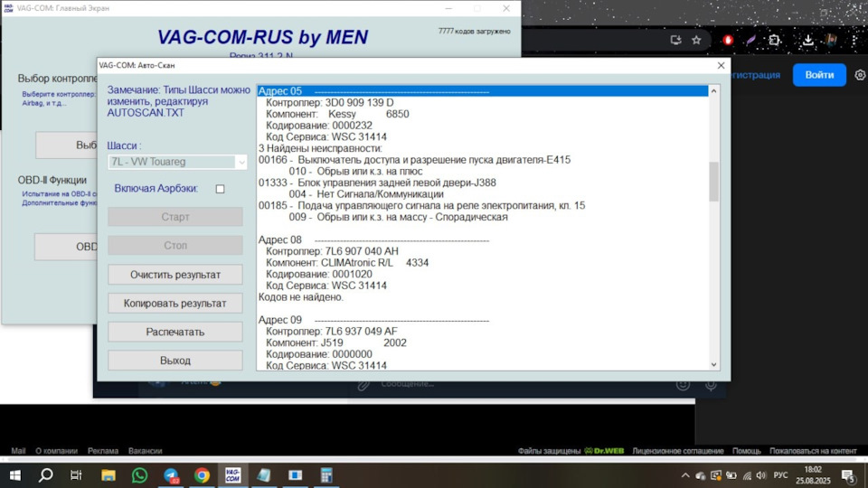Open browser downloads icon

click(x=808, y=40)
